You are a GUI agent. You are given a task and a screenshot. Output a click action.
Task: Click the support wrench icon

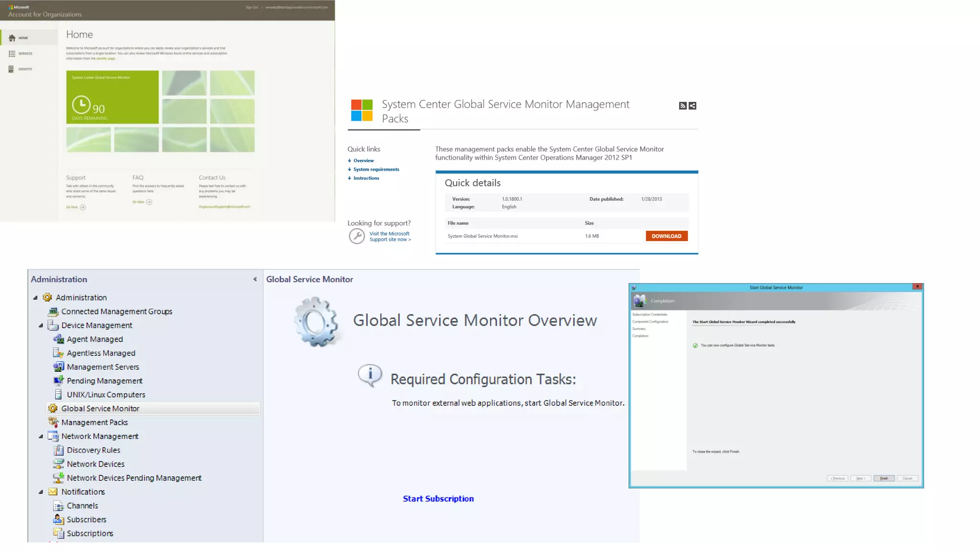coord(356,236)
